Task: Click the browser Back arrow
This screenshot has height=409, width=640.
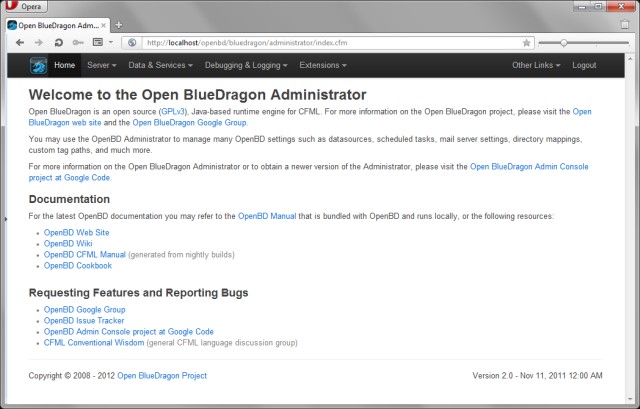Action: (x=20, y=42)
